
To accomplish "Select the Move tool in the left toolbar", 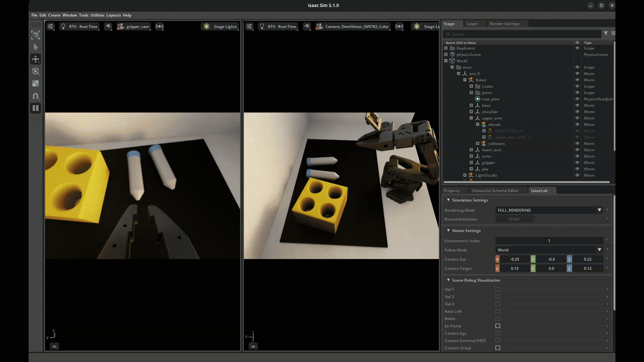I will pos(36,59).
